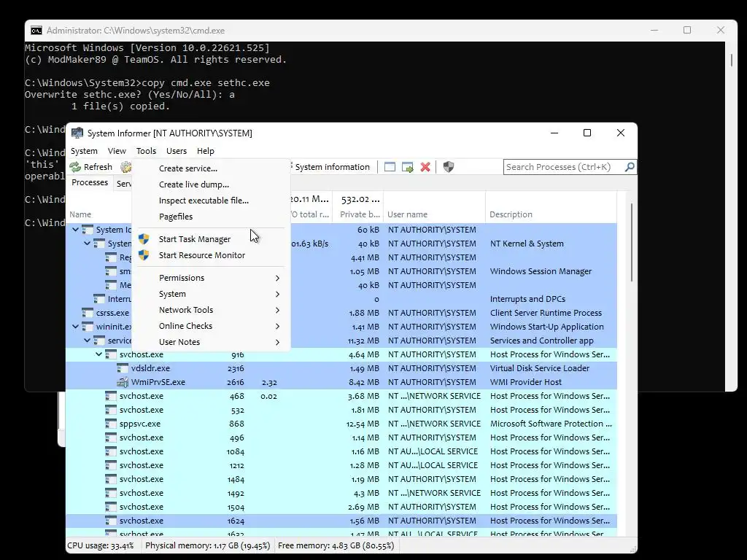747x560 pixels.
Task: Click the search magnifier icon
Action: click(630, 167)
